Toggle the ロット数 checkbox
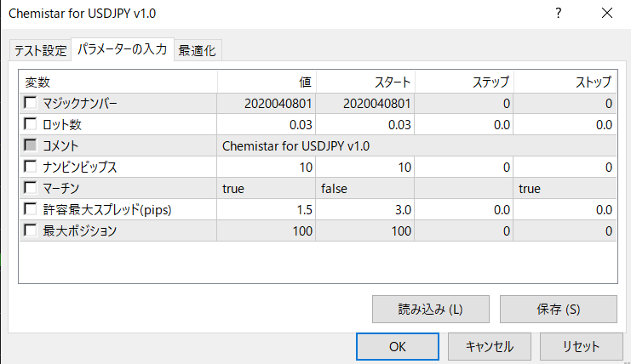Image resolution: width=631 pixels, height=364 pixels. pyautogui.click(x=31, y=125)
